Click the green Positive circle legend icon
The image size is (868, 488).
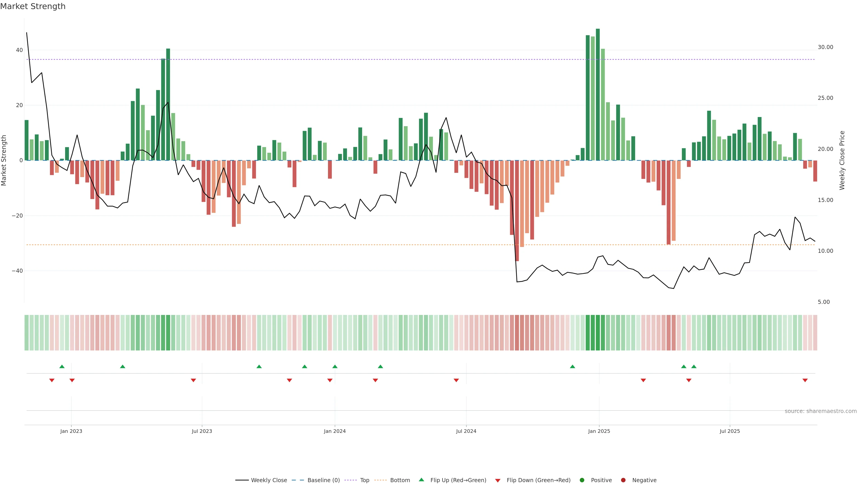[582, 480]
